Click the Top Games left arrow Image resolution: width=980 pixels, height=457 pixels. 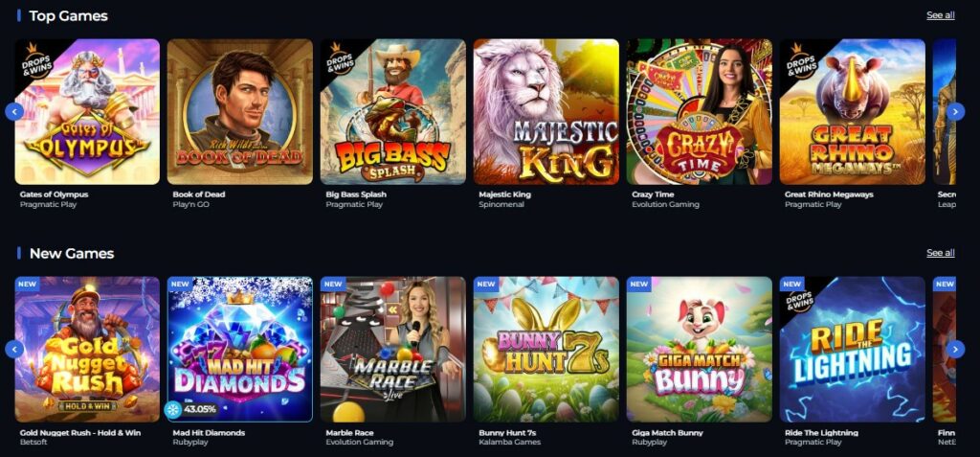[x=14, y=111]
